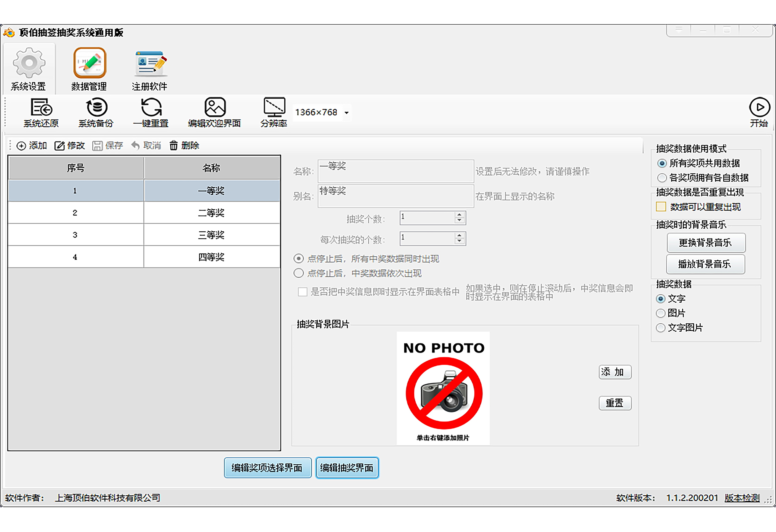Click the 版本检测 version check link
The image size is (776, 532).
click(x=742, y=498)
